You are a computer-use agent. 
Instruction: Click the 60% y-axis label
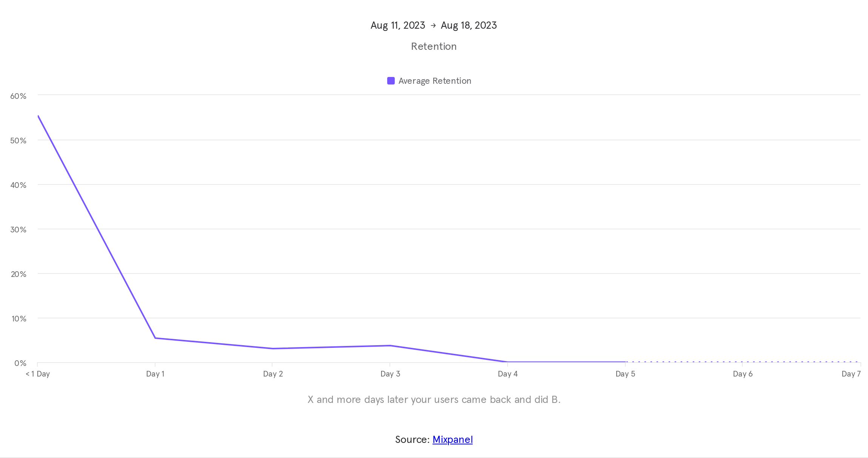[18, 96]
